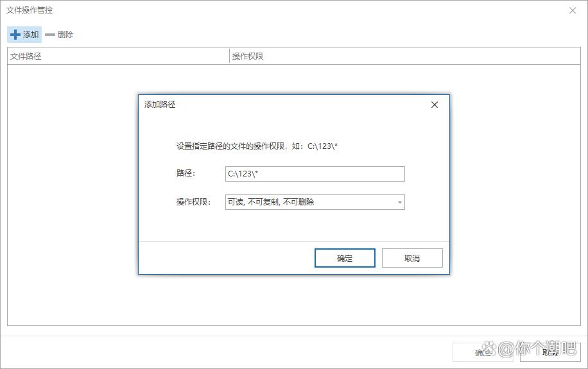Close the 文件操作管控 window
This screenshot has width=588, height=369.
[572, 10]
